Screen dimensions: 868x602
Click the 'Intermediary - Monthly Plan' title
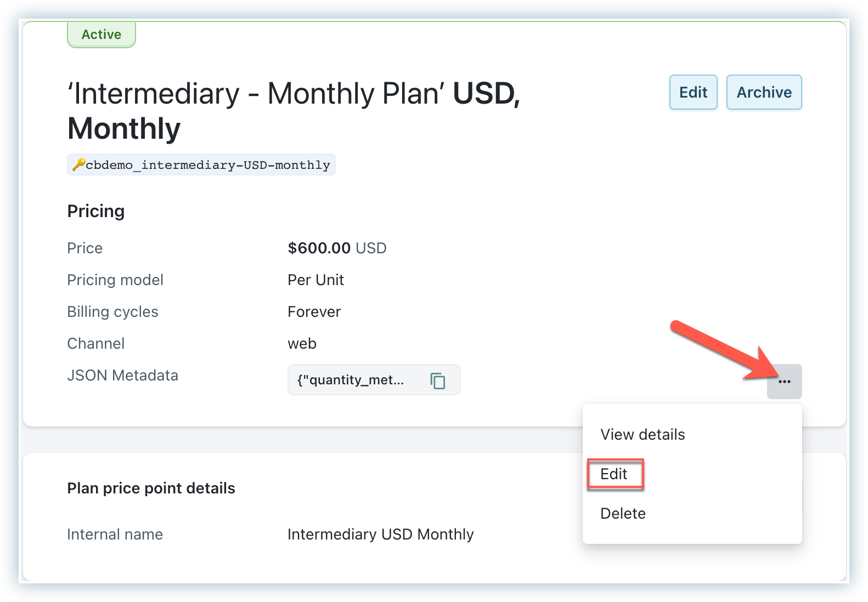click(x=256, y=94)
